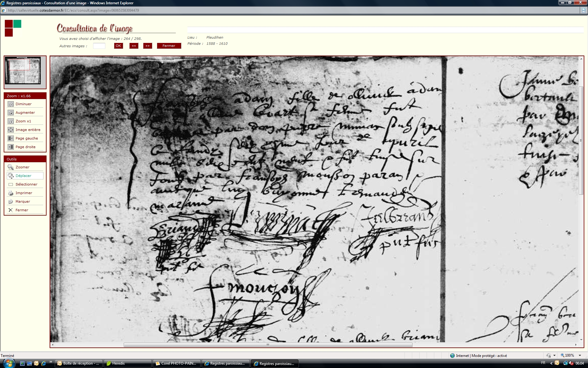Viewport: 588px width, 368px height.
Task: Click the Autres images number field
Action: coord(99,46)
